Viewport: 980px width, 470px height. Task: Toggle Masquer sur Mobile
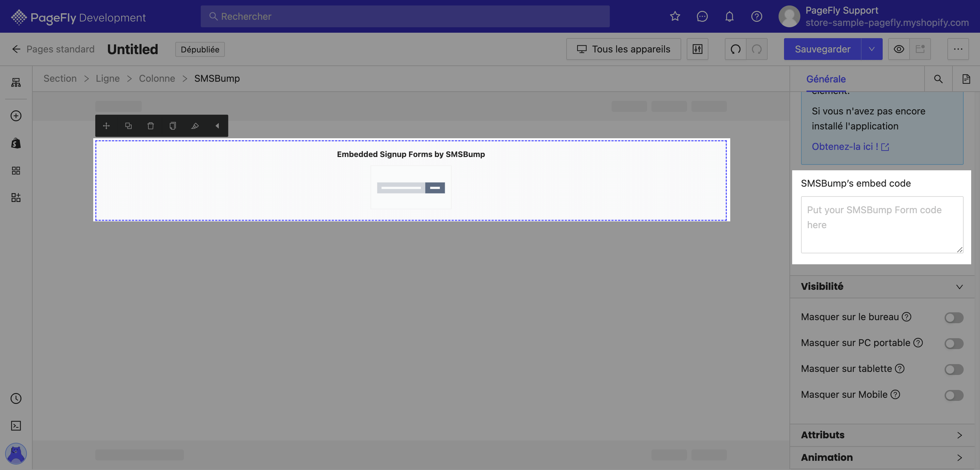tap(953, 395)
